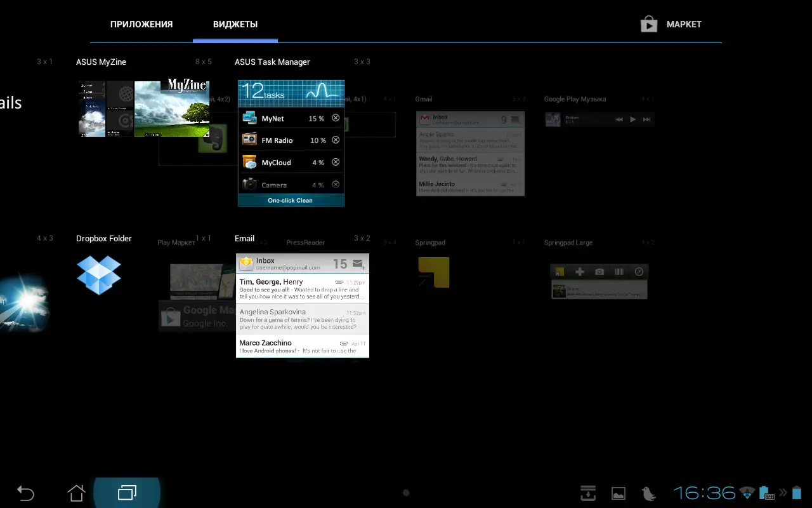Open the Recent Apps button
Viewport: 812px width, 508px height.
click(127, 493)
